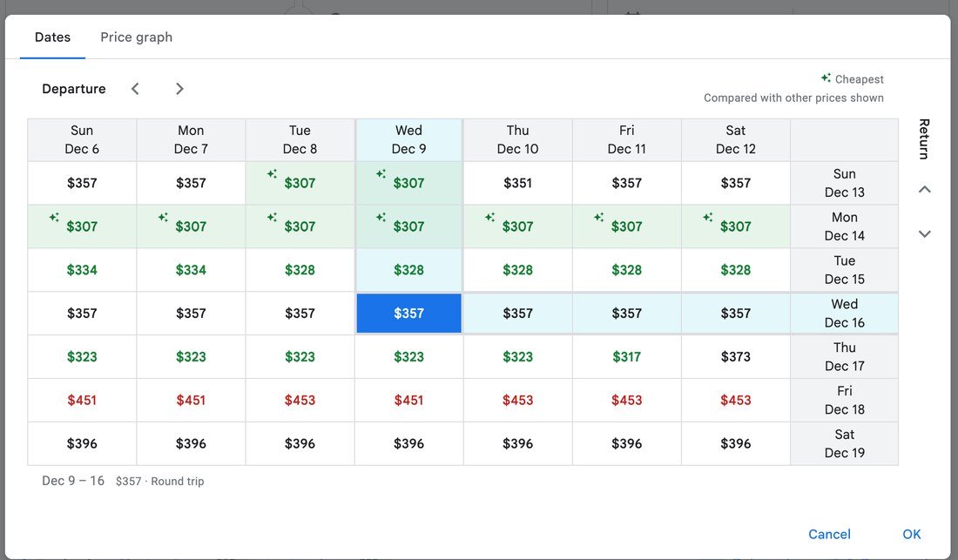This screenshot has width=958, height=560.
Task: Click the Mon Dec 14 return row label
Action: [x=845, y=226]
